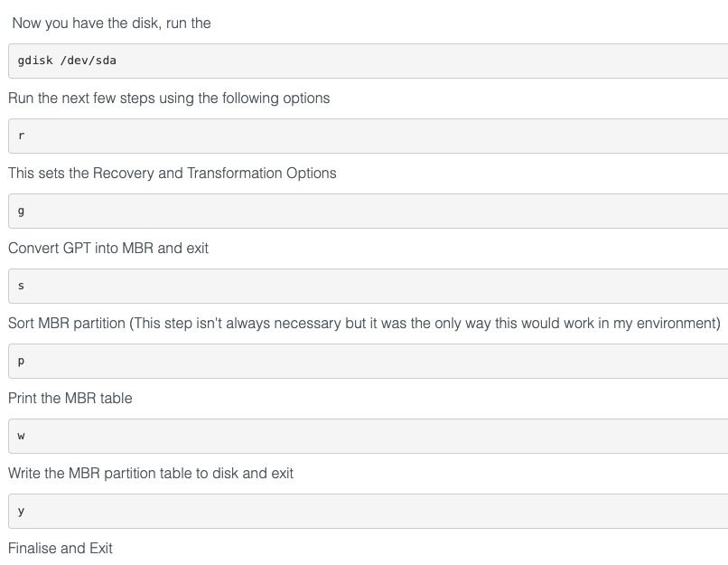The width and height of the screenshot is (728, 565).
Task: Click the word 'environment)' at sentence end
Action: coord(678,323)
